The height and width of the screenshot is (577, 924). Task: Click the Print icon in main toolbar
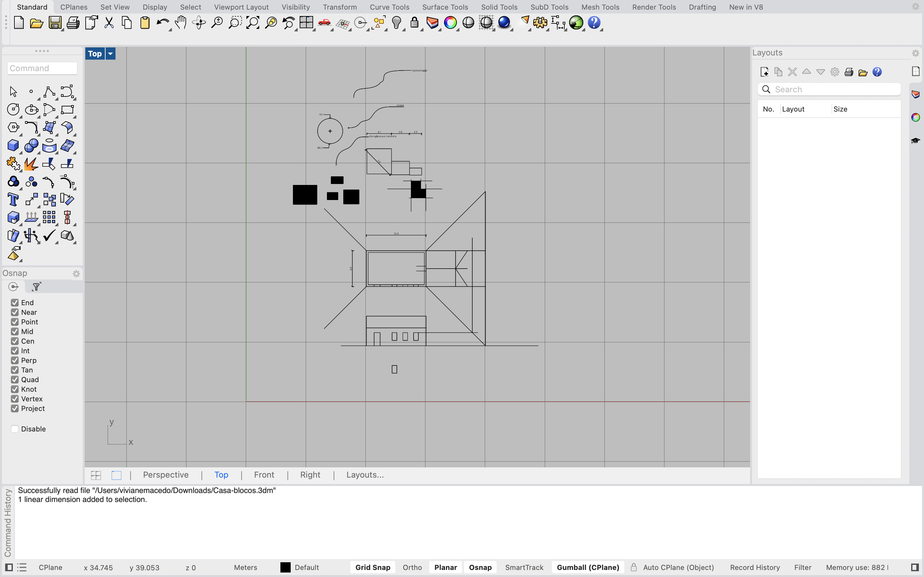[x=73, y=23]
